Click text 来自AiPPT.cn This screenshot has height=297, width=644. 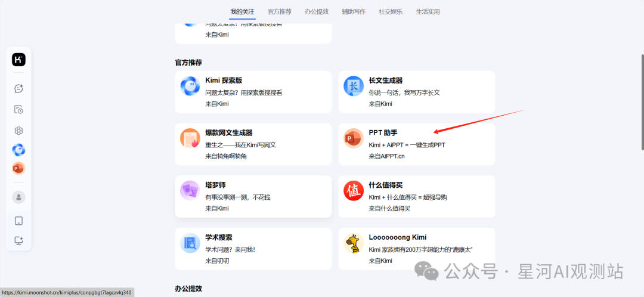(386, 156)
